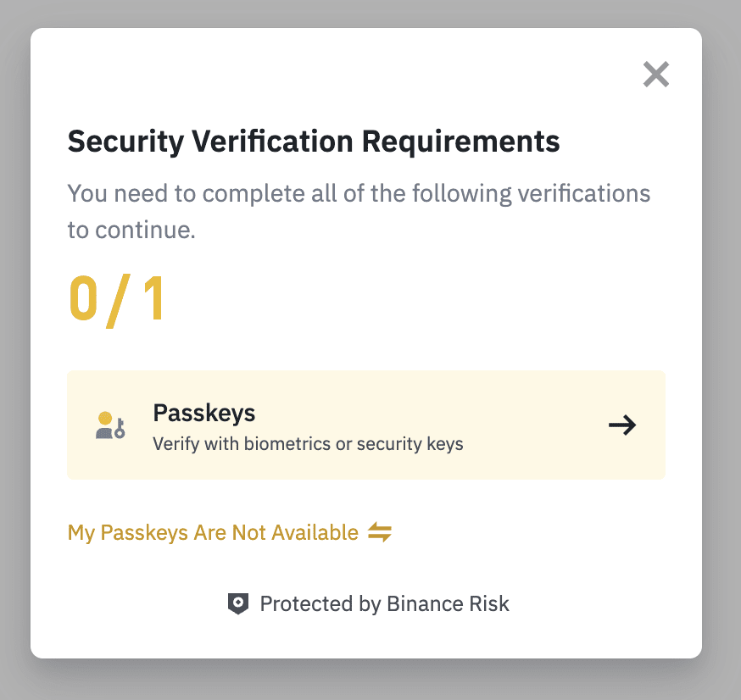This screenshot has width=741, height=700.
Task: Click the Security Verification Requirements heading
Action: (x=314, y=141)
